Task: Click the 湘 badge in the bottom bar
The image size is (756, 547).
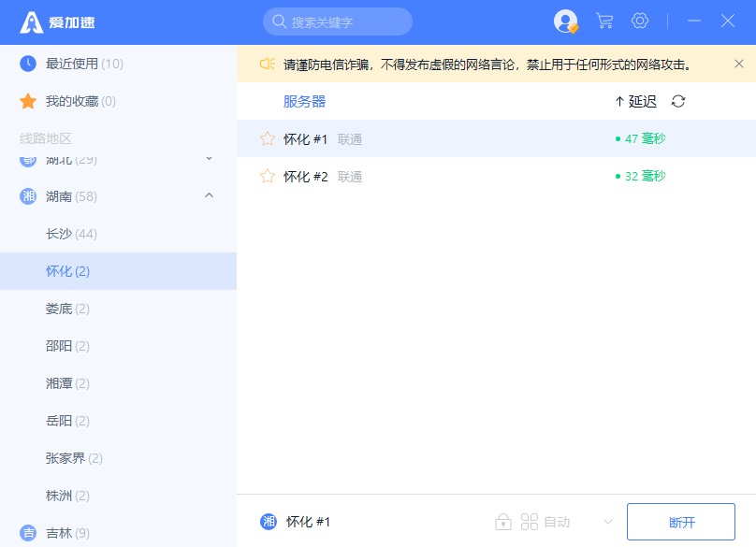Action: point(269,522)
